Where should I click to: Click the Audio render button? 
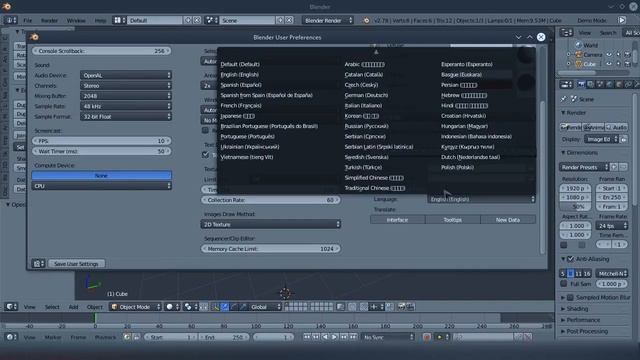tap(617, 127)
